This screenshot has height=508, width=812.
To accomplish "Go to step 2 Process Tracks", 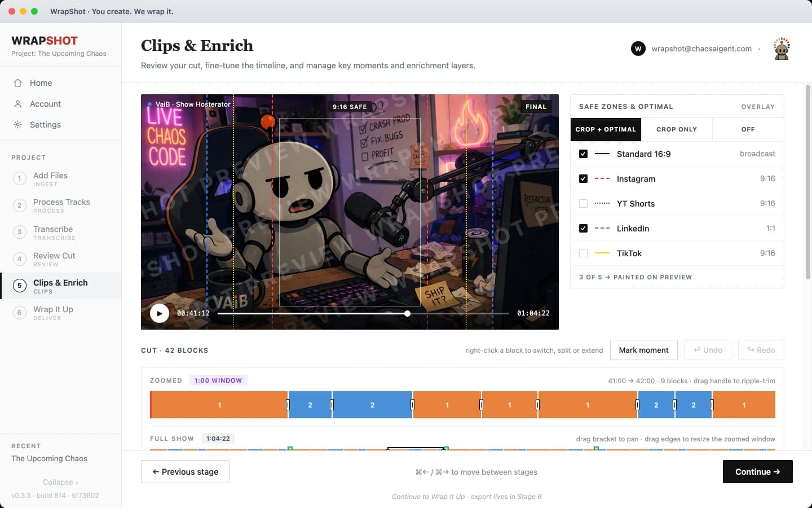I will 60,205.
